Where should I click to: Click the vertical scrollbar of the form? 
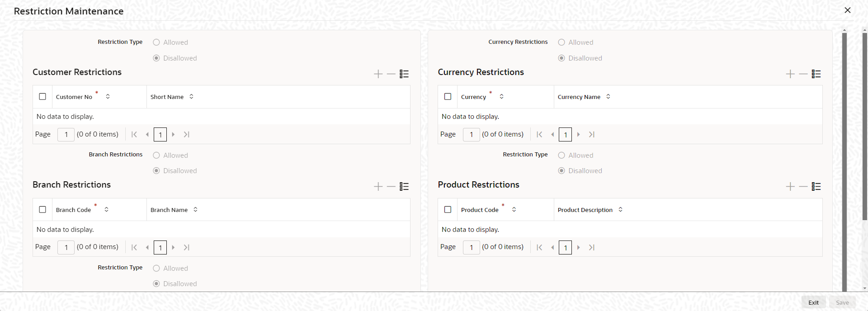pyautogui.click(x=844, y=158)
